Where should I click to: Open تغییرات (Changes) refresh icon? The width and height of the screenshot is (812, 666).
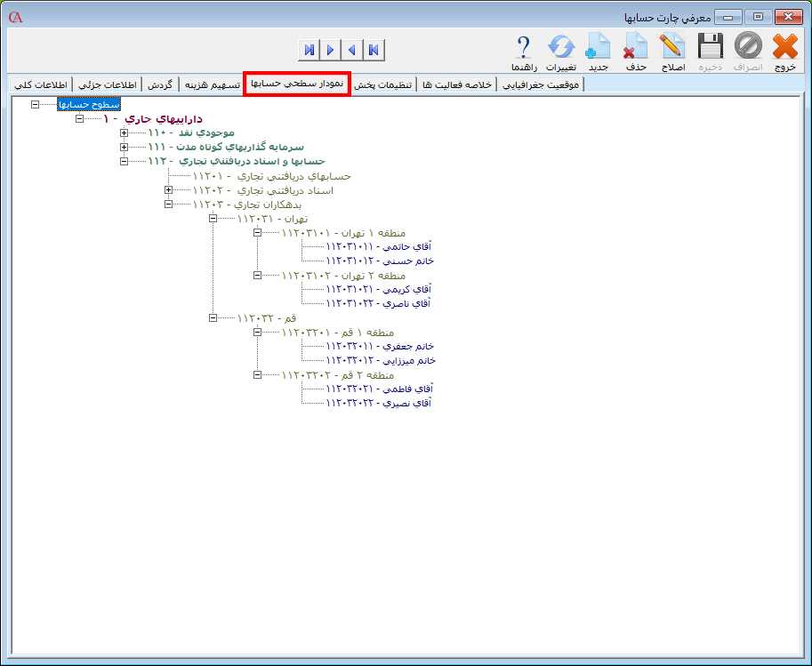[560, 47]
